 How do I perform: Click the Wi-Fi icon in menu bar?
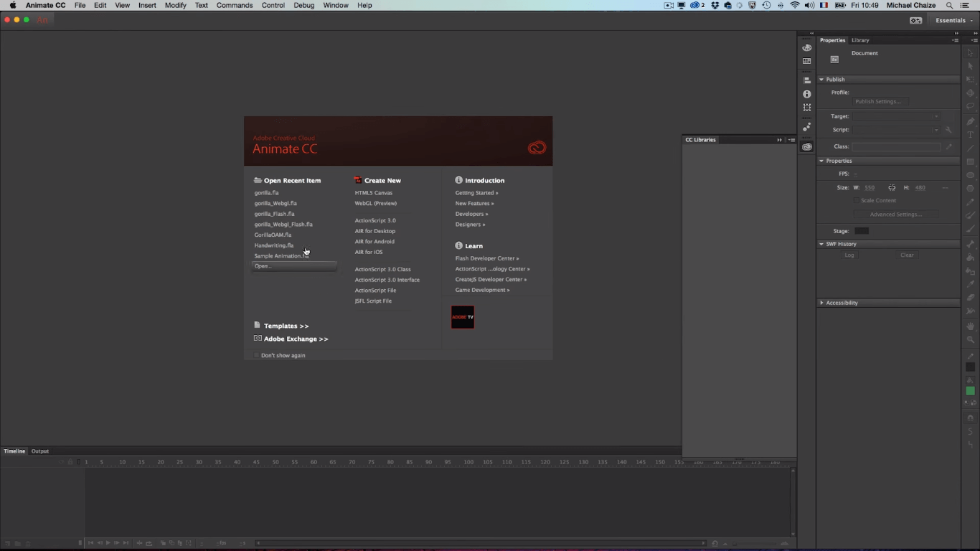(x=795, y=5)
